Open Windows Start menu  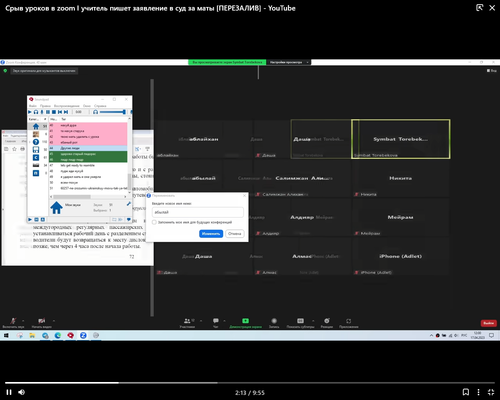[6, 335]
